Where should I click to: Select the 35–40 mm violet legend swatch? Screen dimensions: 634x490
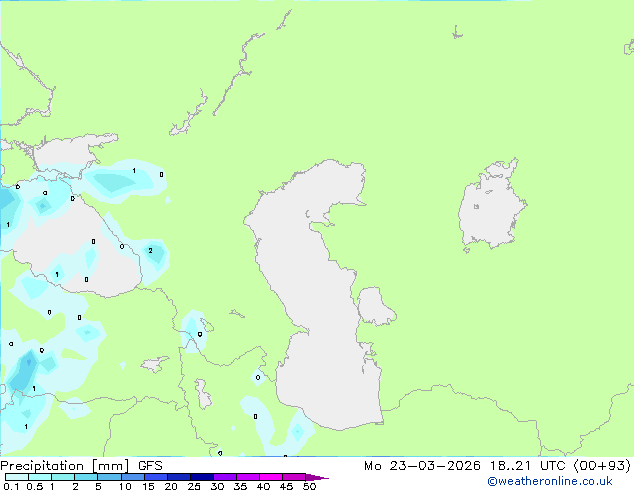(247, 477)
